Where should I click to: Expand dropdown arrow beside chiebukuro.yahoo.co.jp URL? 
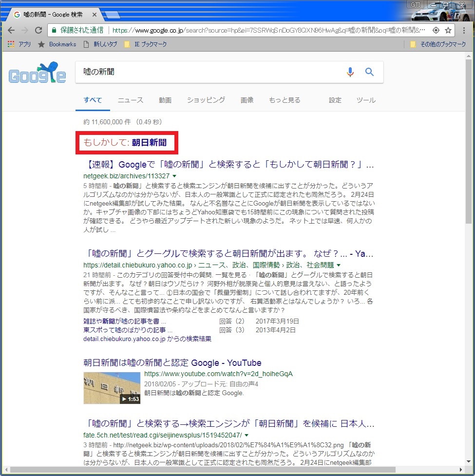pos(339,266)
